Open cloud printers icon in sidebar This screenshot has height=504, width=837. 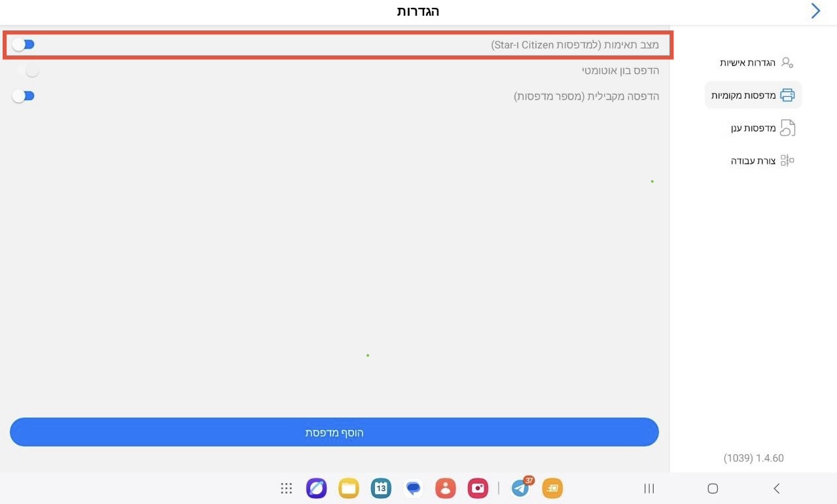[787, 128]
